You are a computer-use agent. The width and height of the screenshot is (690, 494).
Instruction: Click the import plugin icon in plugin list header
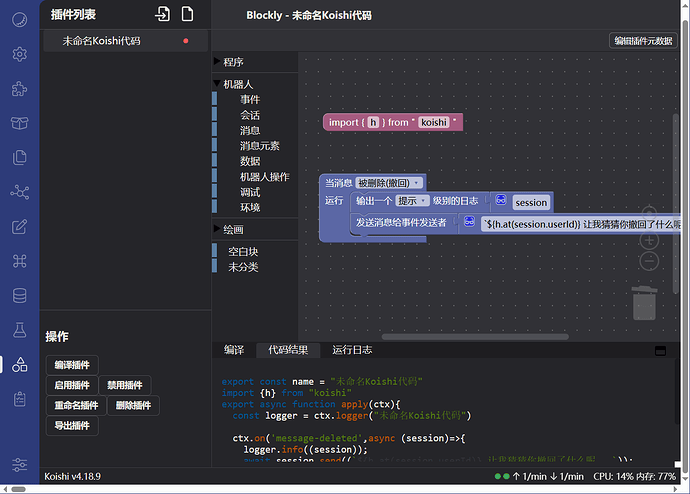click(x=163, y=14)
